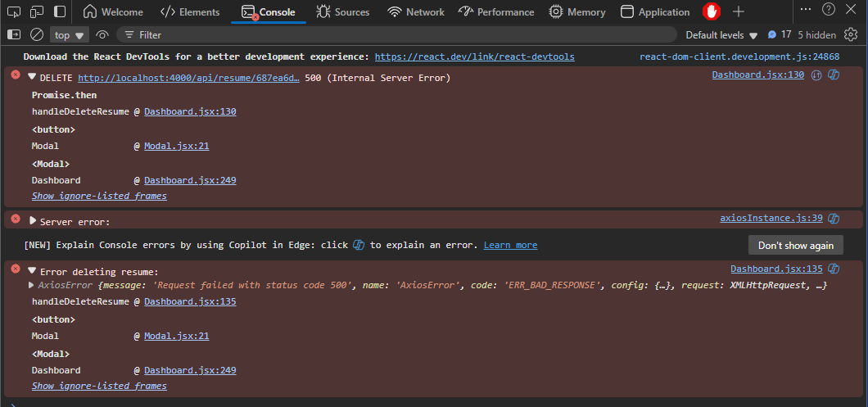Open the DevTools three-dot menu

pyautogui.click(x=806, y=9)
